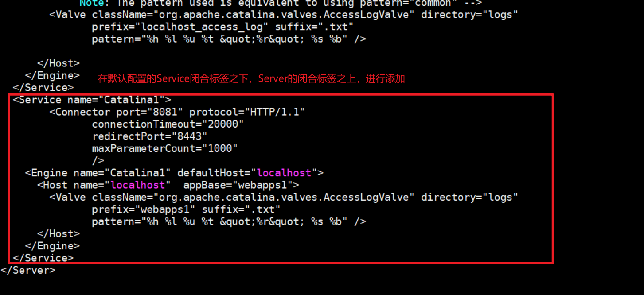Click the closing </Server> tag
644x295 pixels.
pos(28,270)
